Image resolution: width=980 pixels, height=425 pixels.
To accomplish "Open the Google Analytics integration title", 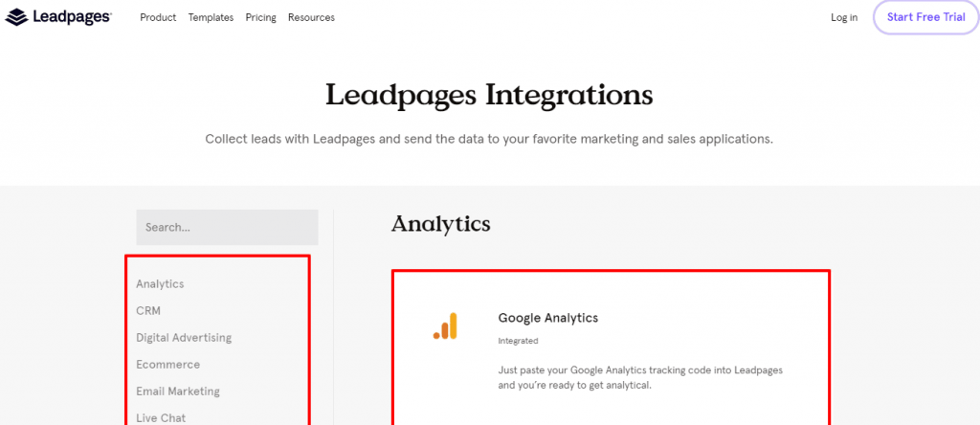I will (x=547, y=318).
